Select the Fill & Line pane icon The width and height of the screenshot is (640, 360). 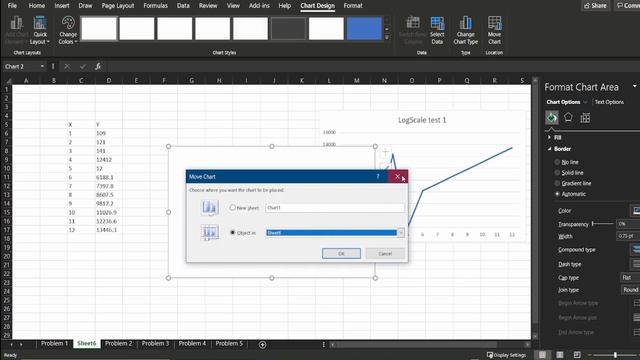click(552, 118)
